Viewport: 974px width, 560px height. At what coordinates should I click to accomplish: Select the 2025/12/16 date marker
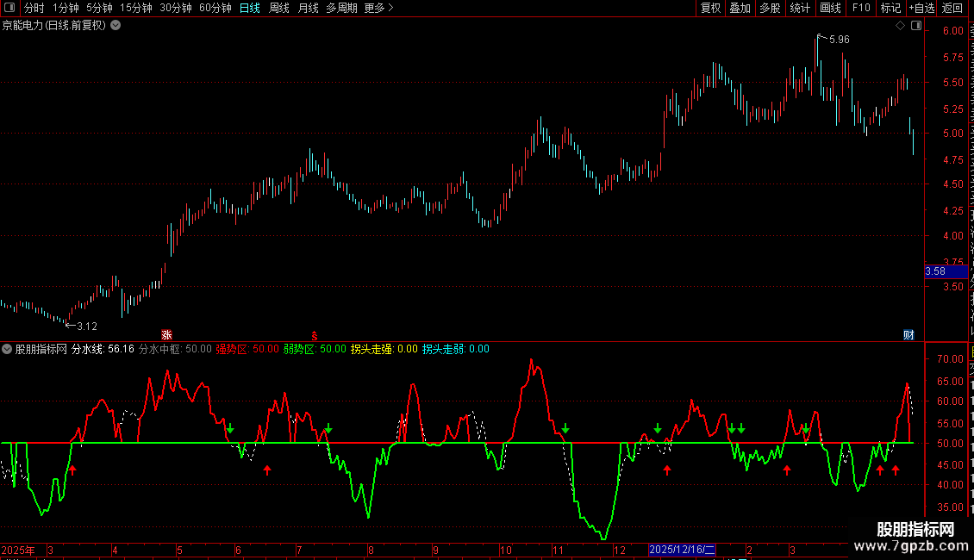[682, 550]
